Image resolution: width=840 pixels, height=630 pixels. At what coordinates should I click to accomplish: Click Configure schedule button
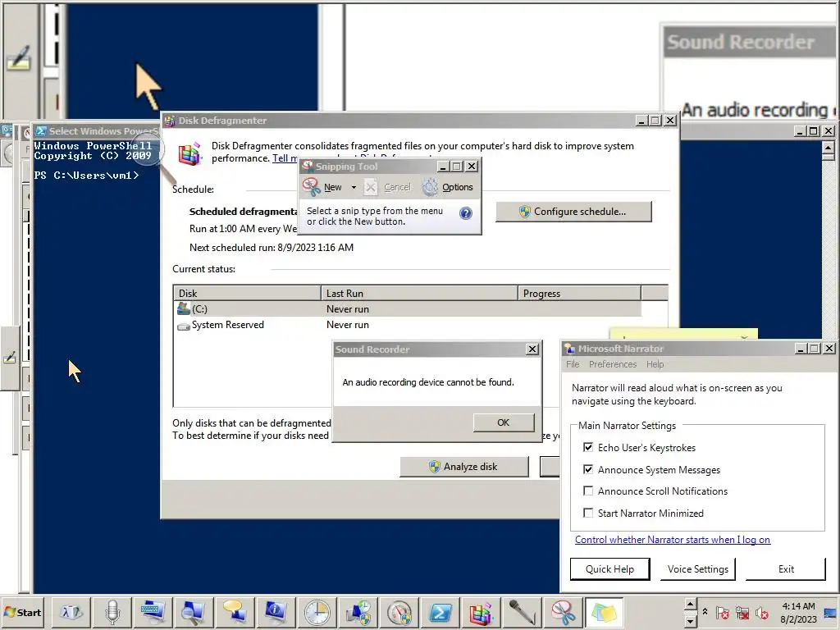click(573, 212)
